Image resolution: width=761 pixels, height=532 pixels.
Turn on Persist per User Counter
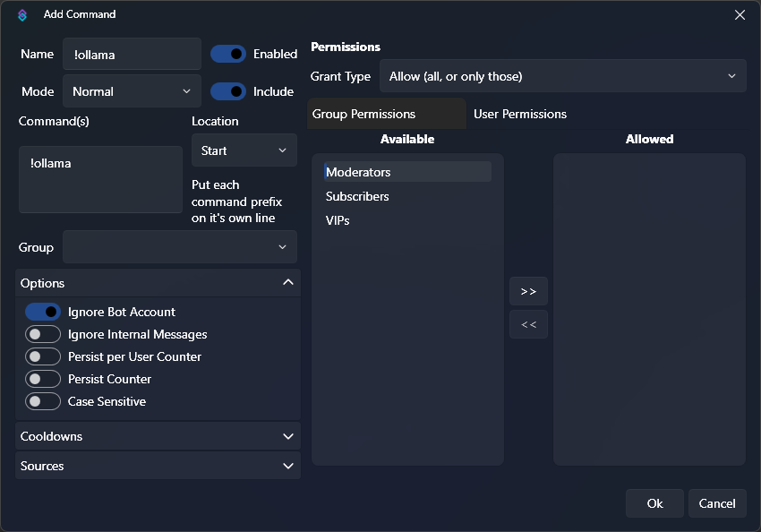[43, 356]
